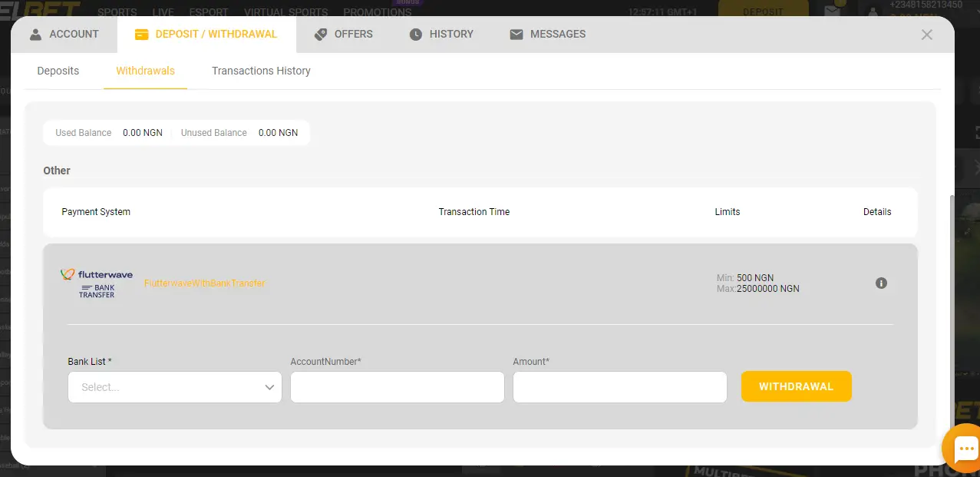Switch to the Deposits sub-tab
Viewport: 980px width, 477px height.
[x=58, y=71]
